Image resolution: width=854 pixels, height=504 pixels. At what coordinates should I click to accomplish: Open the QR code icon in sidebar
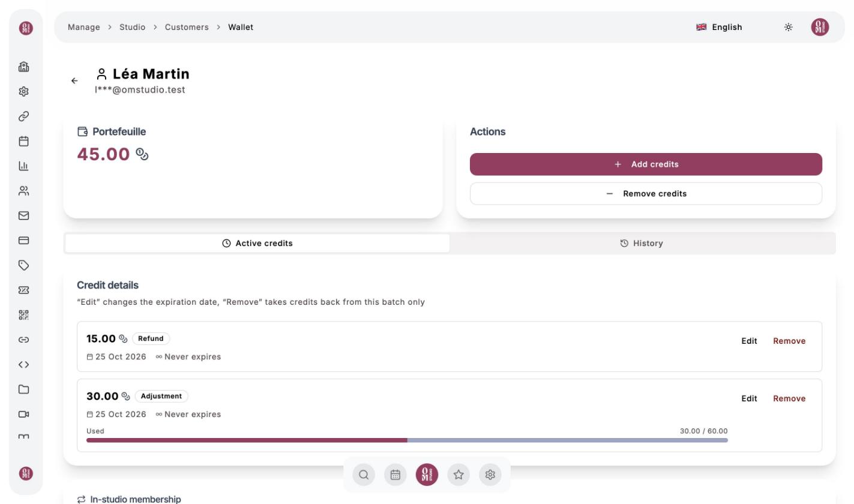pyautogui.click(x=24, y=315)
